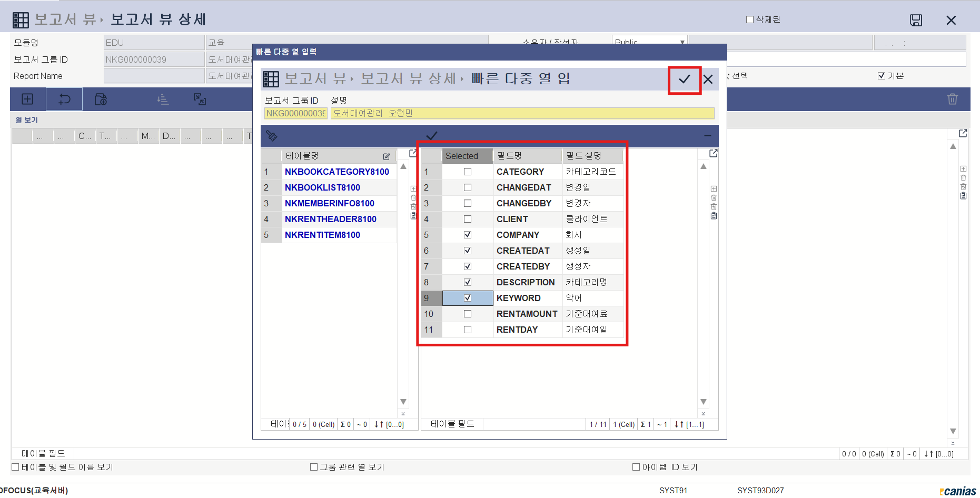Uncheck the COMPANY field checkbox
The width and height of the screenshot is (980, 498).
[468, 235]
